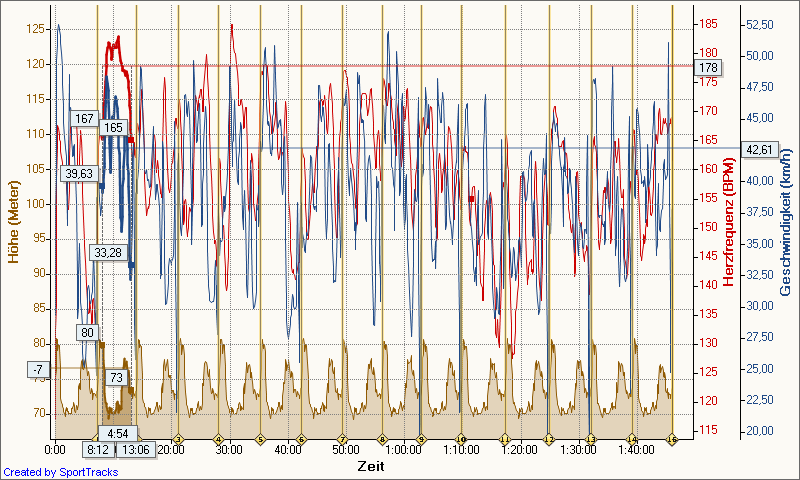
Task: Click the 42,61 speed value tag
Action: click(757, 149)
